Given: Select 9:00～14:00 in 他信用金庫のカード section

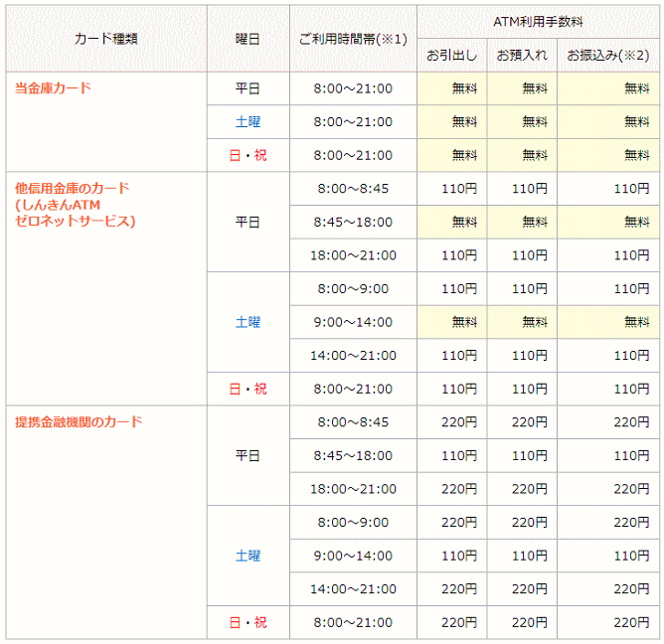Looking at the screenshot, I should pos(353,322).
